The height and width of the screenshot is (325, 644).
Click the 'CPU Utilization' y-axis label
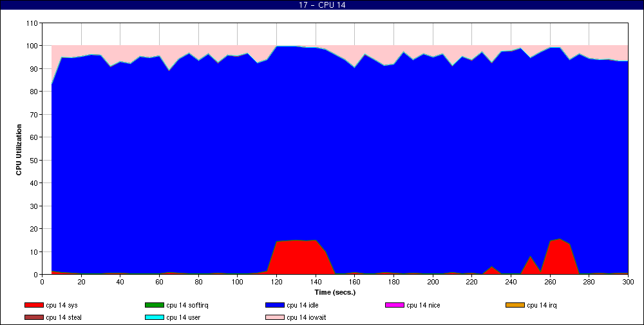(x=19, y=150)
